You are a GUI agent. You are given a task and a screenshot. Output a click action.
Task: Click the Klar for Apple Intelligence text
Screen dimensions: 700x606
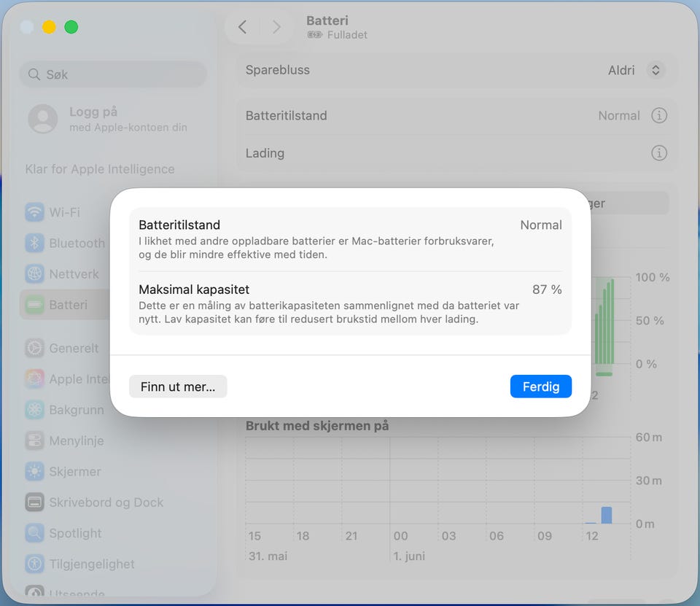pyautogui.click(x=100, y=168)
